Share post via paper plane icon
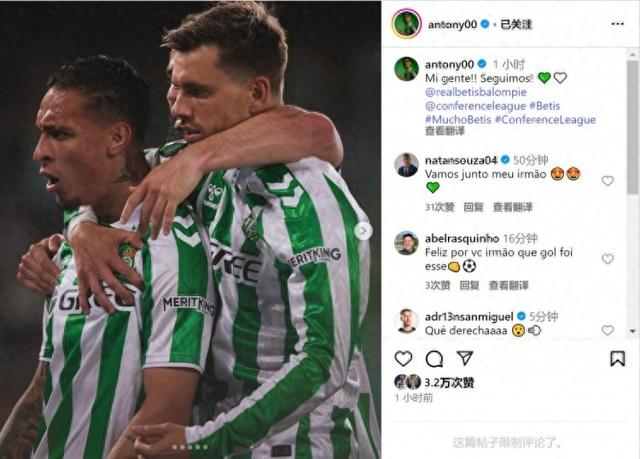 point(465,358)
